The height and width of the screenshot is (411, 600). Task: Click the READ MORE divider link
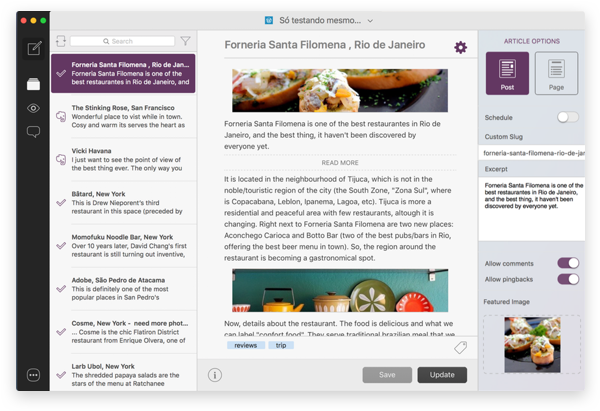(x=340, y=163)
